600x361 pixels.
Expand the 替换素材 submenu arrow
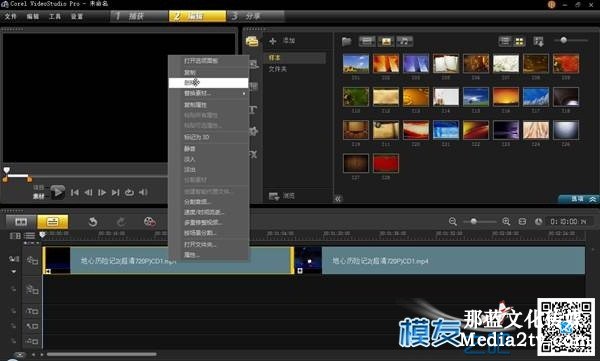point(244,93)
